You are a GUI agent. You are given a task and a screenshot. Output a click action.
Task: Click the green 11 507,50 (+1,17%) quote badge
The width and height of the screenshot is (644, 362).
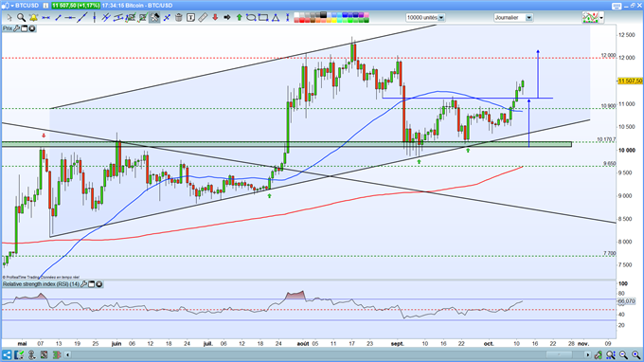[76, 6]
